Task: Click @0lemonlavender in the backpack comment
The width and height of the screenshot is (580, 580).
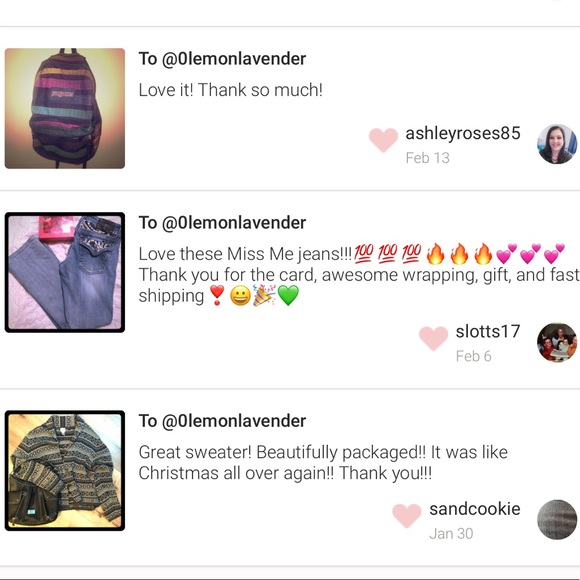Action: pyautogui.click(x=234, y=59)
